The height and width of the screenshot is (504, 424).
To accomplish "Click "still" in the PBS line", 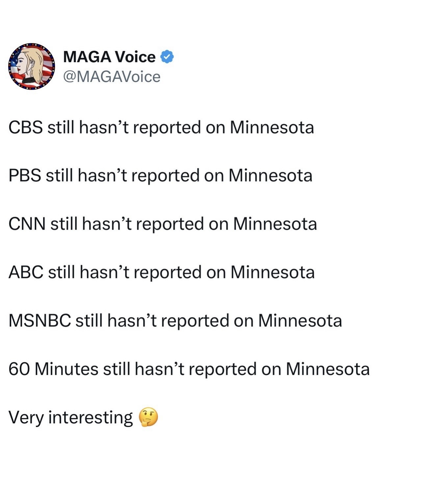I will point(59,175).
